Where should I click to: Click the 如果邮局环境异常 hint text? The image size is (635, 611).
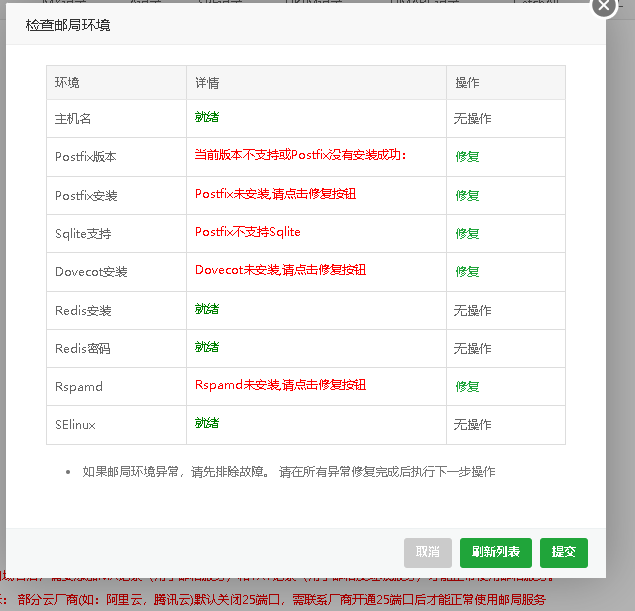point(289,472)
